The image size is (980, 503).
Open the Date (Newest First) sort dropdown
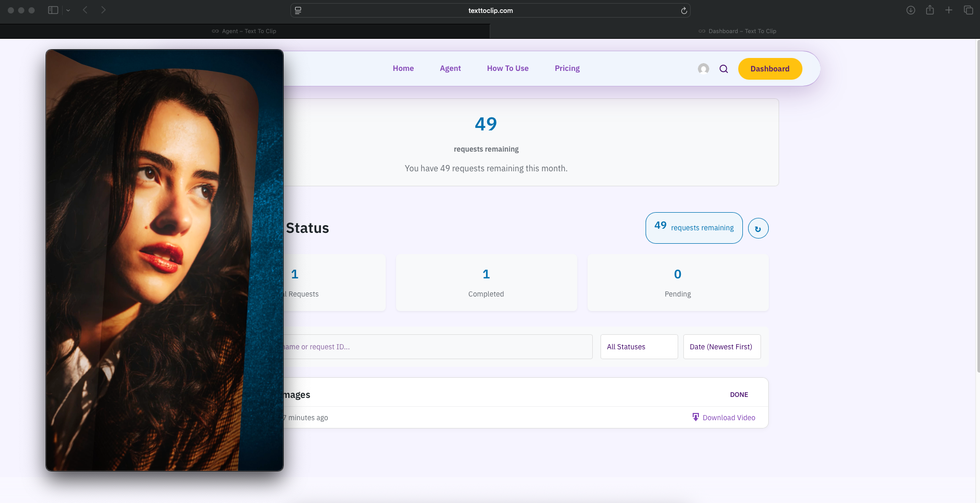pyautogui.click(x=722, y=347)
